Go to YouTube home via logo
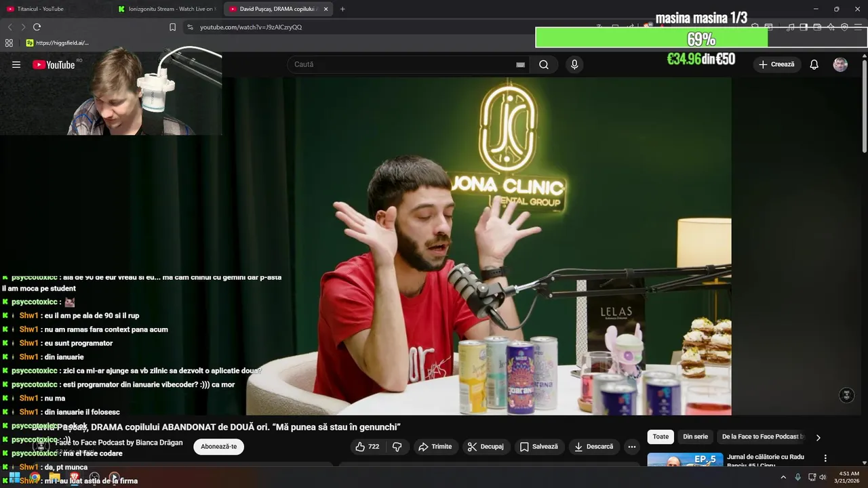The width and height of the screenshot is (868, 488). 54,64
